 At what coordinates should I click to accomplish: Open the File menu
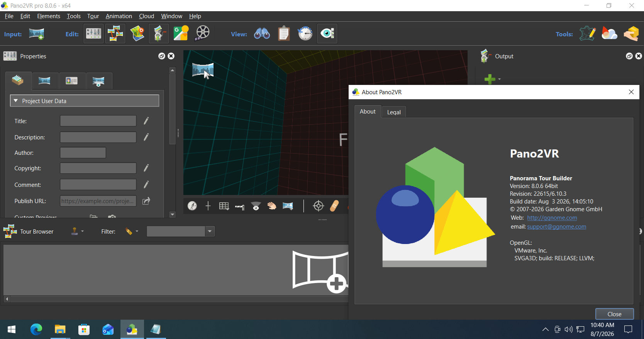tap(9, 16)
